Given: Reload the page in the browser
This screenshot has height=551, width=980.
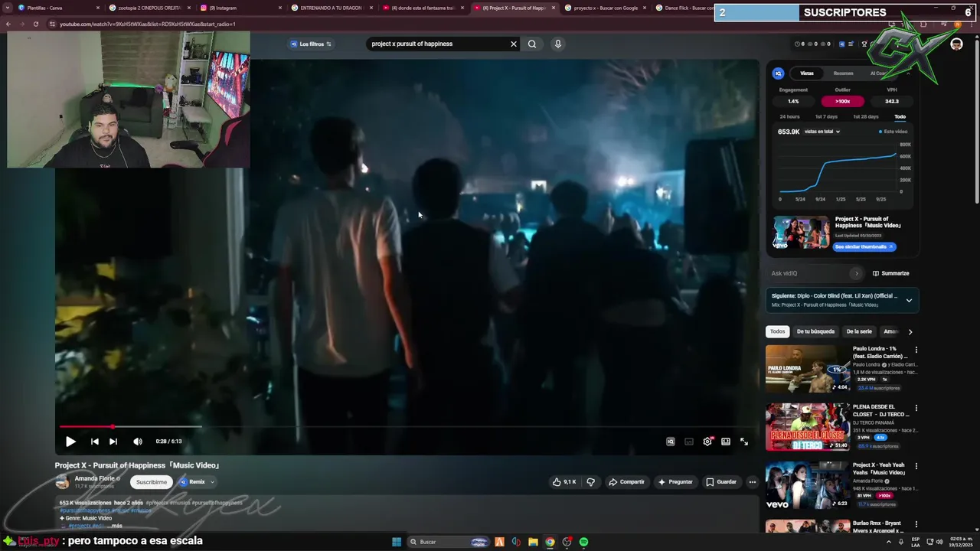Looking at the screenshot, I should (35, 24).
